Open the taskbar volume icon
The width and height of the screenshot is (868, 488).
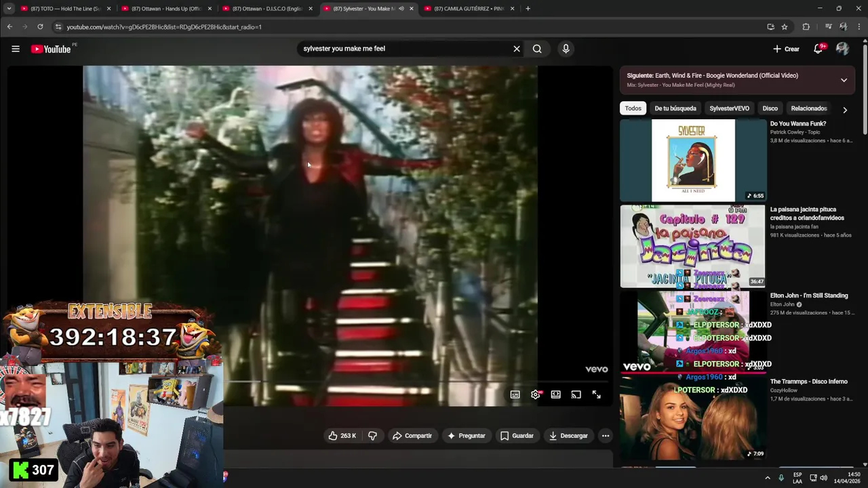(824, 478)
